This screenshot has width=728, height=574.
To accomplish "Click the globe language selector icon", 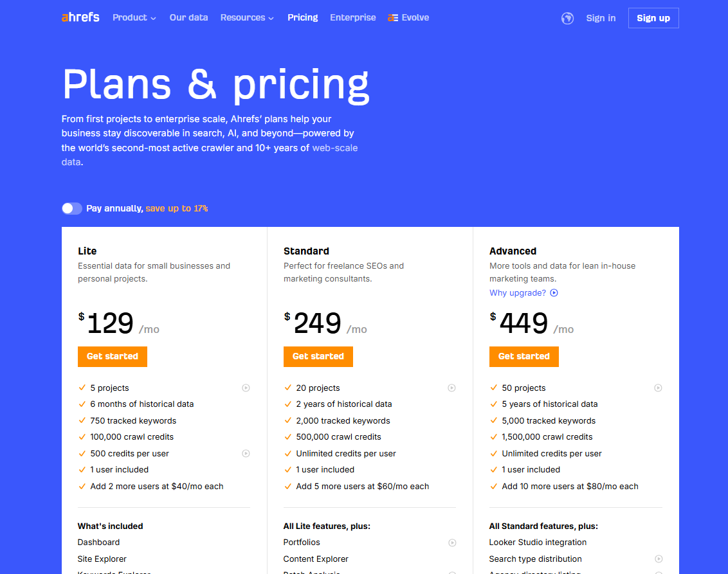I will pos(567,18).
